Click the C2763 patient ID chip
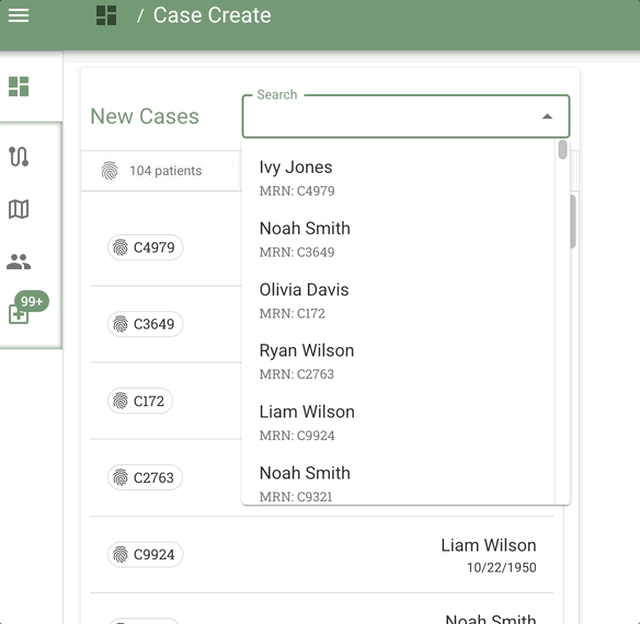Screen dimensions: 640x624 pyautogui.click(x=145, y=478)
